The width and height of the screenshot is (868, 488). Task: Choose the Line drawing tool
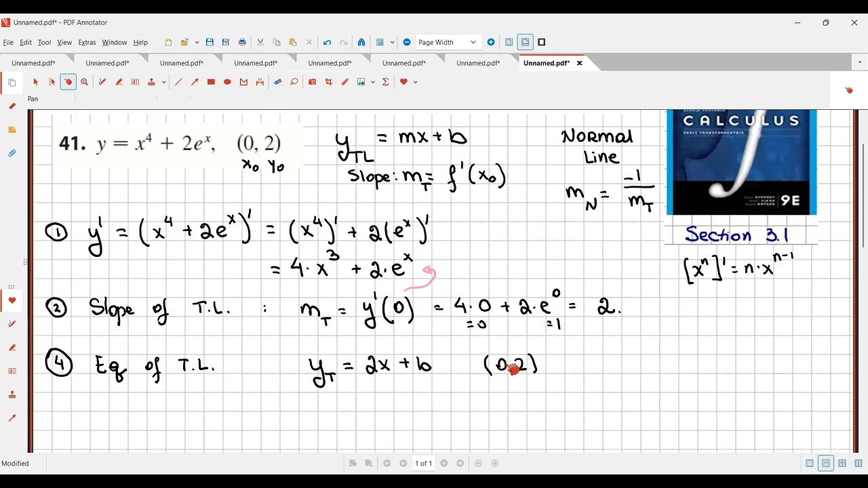pos(178,82)
